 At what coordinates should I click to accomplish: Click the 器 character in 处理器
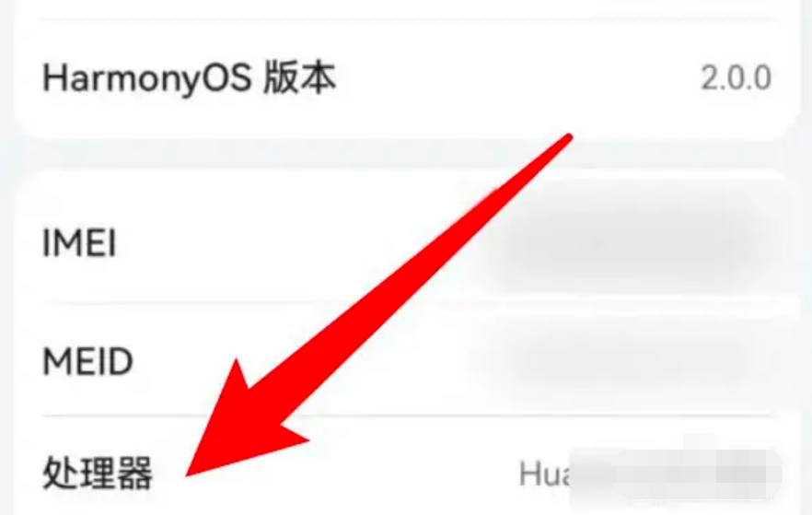pyautogui.click(x=134, y=473)
